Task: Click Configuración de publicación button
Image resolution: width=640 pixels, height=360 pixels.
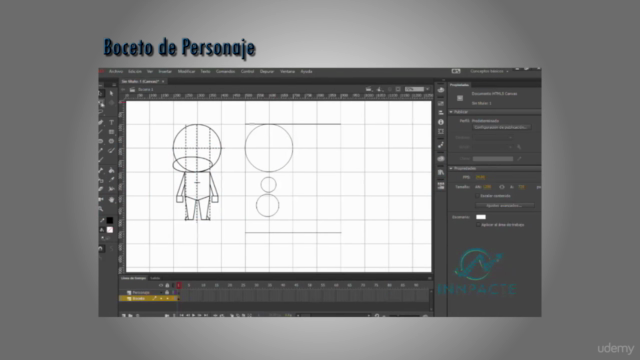Action: [x=502, y=127]
